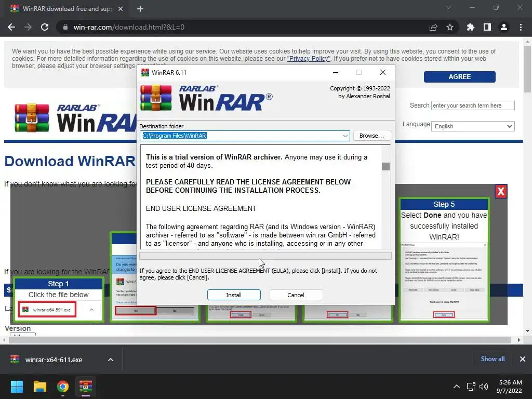Open downloaded winrar-x64-611.exe in download bar
Screen dimensions: 532x399
54,360
